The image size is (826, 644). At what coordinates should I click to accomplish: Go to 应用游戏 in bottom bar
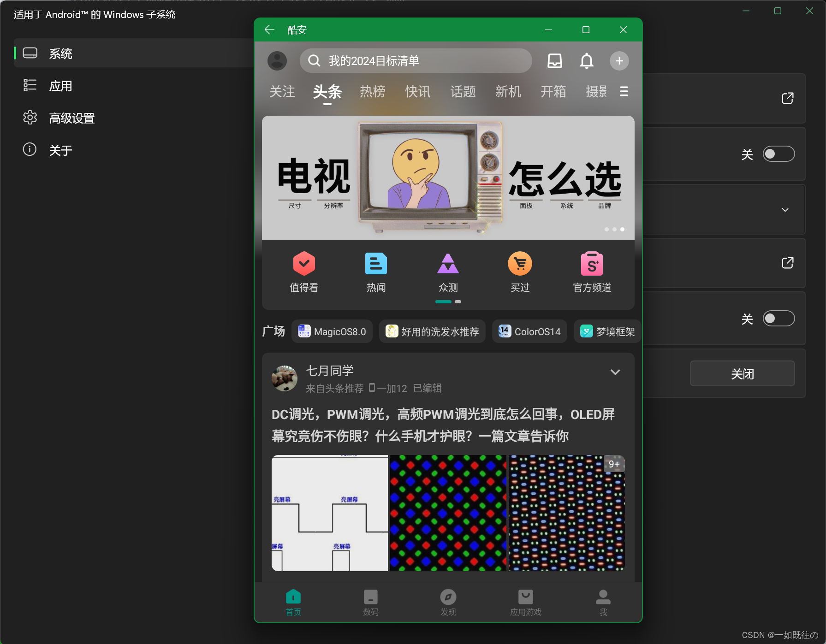pos(526,603)
